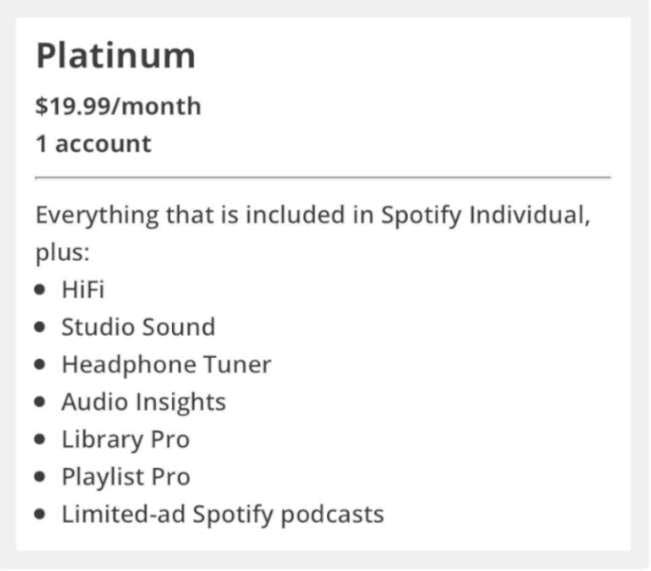Click the bullet beside Studio Sound
Viewport: 651px width, 571px height.
click(x=40, y=327)
